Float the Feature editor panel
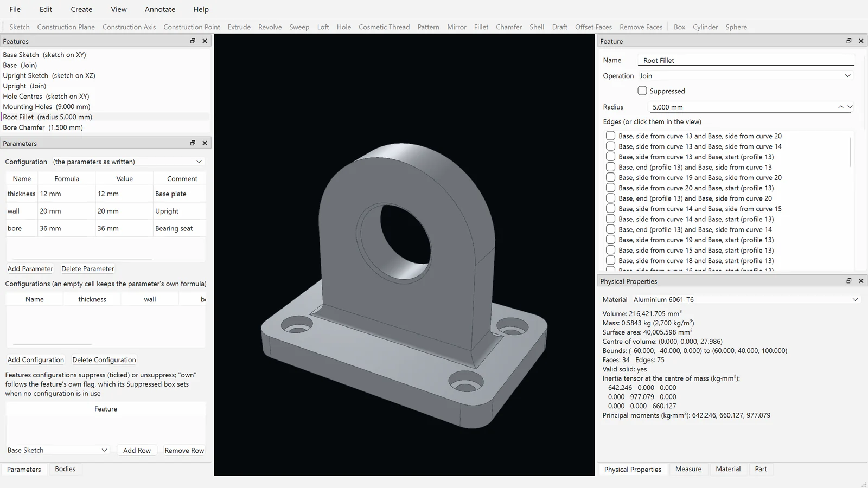This screenshot has width=868, height=488. (x=849, y=41)
